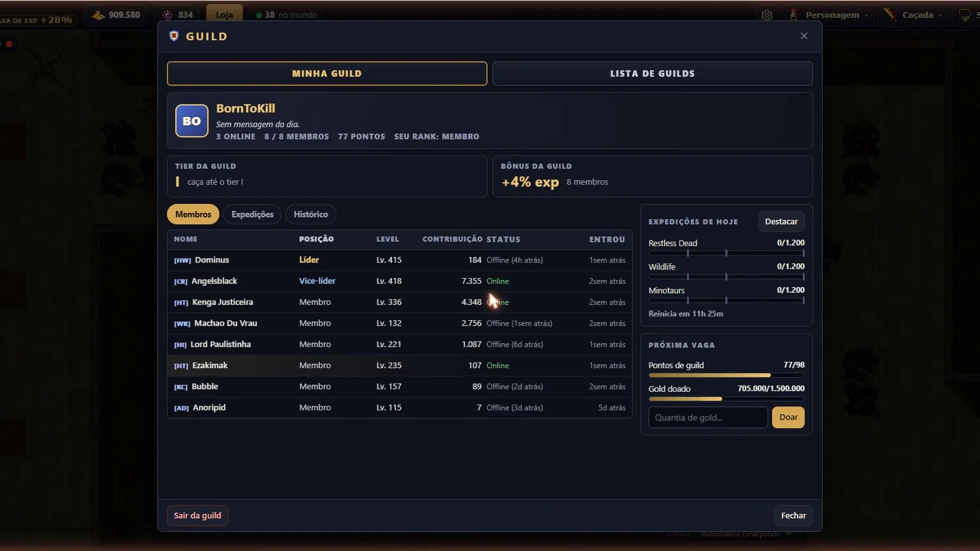The image size is (980, 551).
Task: Select member Dominus in the list
Action: point(400,260)
